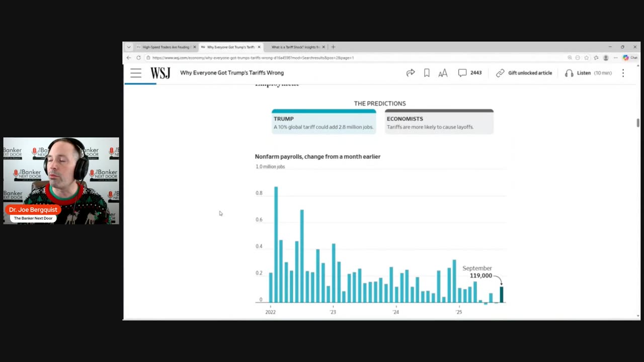Screen dimensions: 644x362
Task: Open the 2443 comments
Action: [470, 73]
